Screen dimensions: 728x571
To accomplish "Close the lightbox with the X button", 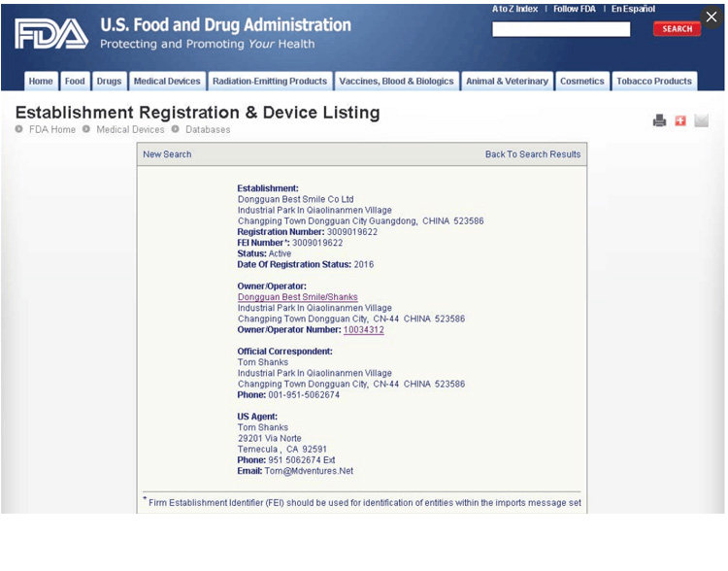I will click(x=711, y=17).
